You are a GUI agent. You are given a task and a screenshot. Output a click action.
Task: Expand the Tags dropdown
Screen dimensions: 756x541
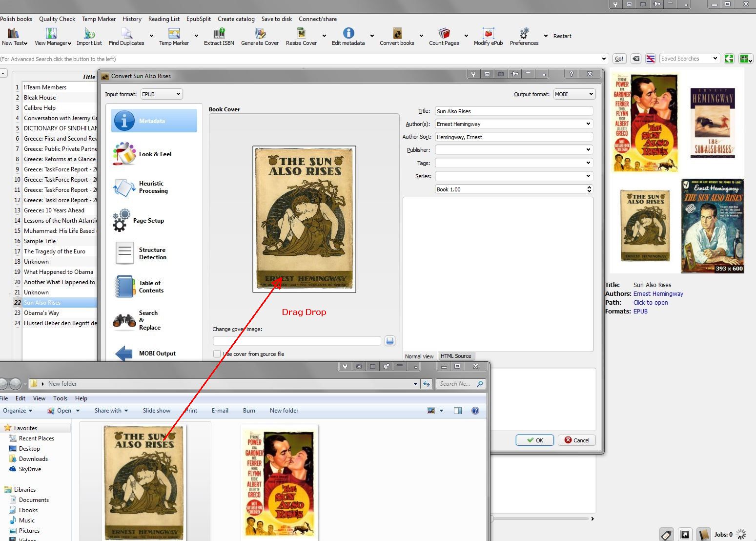(588, 163)
